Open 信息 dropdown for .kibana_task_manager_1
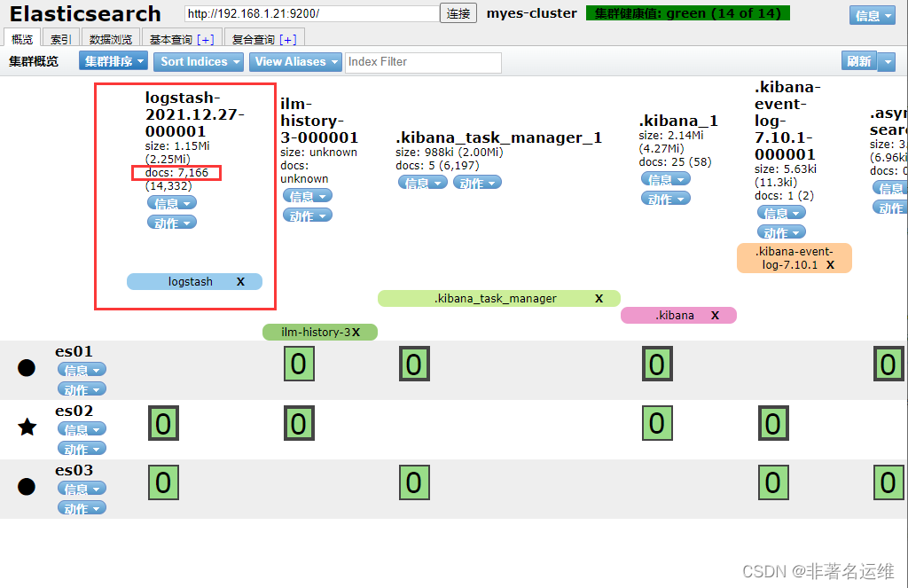This screenshot has width=908, height=588. point(423,183)
